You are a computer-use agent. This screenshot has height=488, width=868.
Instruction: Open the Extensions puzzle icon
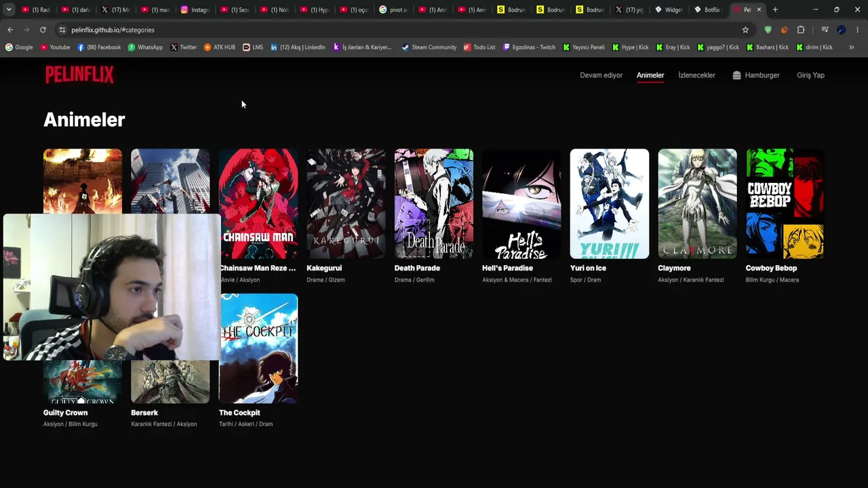coord(801,30)
